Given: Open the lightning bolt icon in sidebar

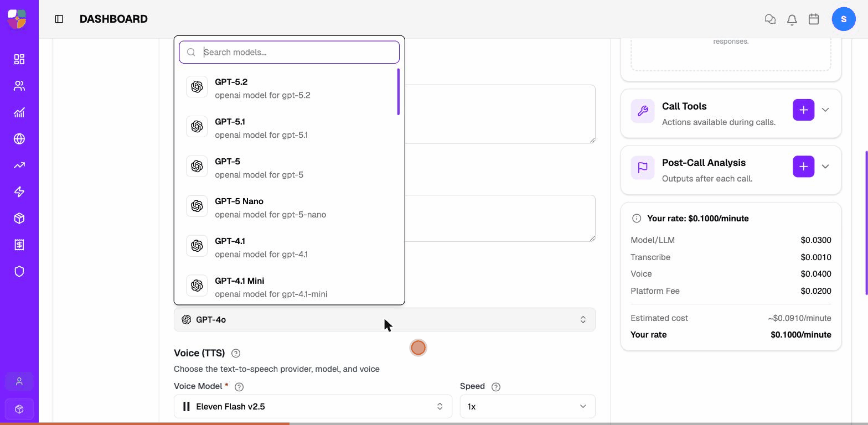Looking at the screenshot, I should click(x=19, y=192).
